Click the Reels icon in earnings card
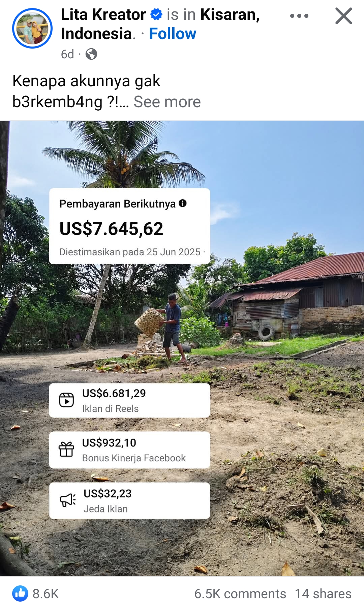364x608 pixels. (x=66, y=400)
